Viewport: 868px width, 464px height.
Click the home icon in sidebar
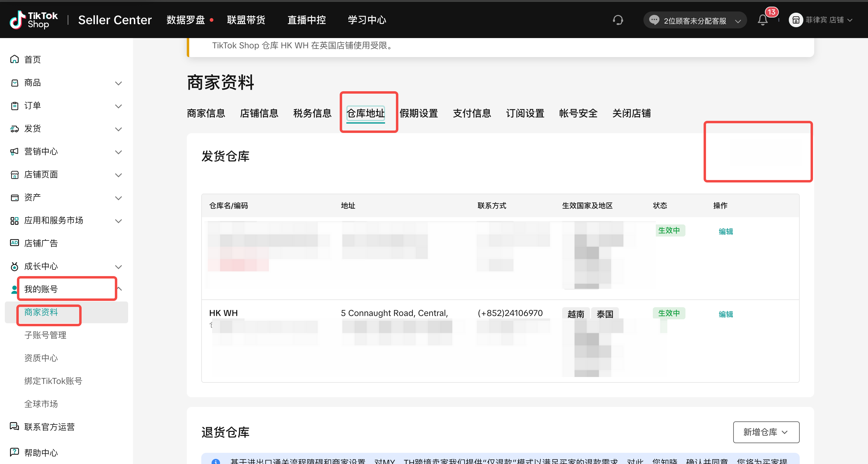14,59
